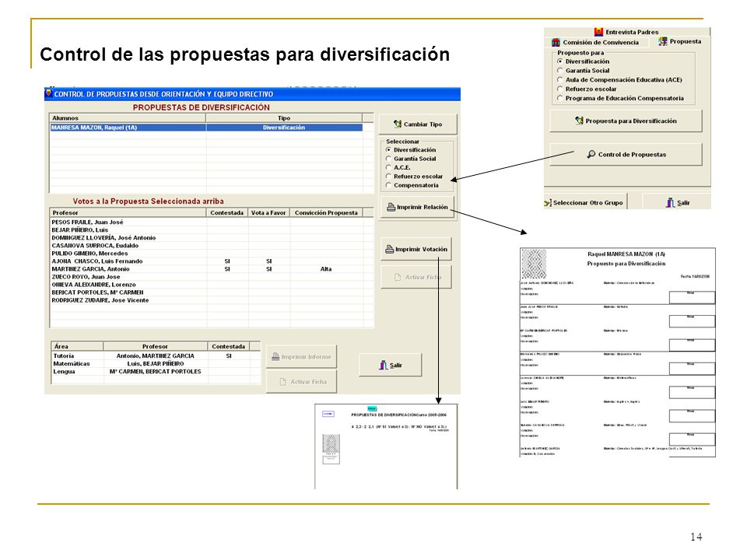Click the title bar icon of the Control de Propuestas window
This screenshot has width=747, height=560.
coord(48,93)
